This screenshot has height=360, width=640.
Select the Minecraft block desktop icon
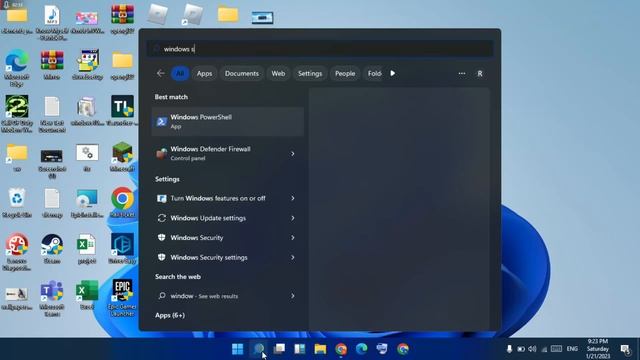122,156
